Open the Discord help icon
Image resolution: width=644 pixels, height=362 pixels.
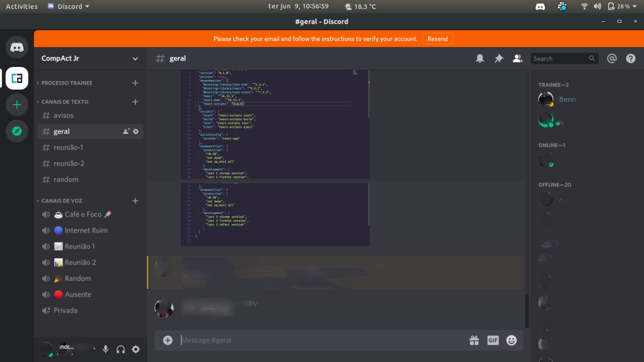click(x=630, y=58)
